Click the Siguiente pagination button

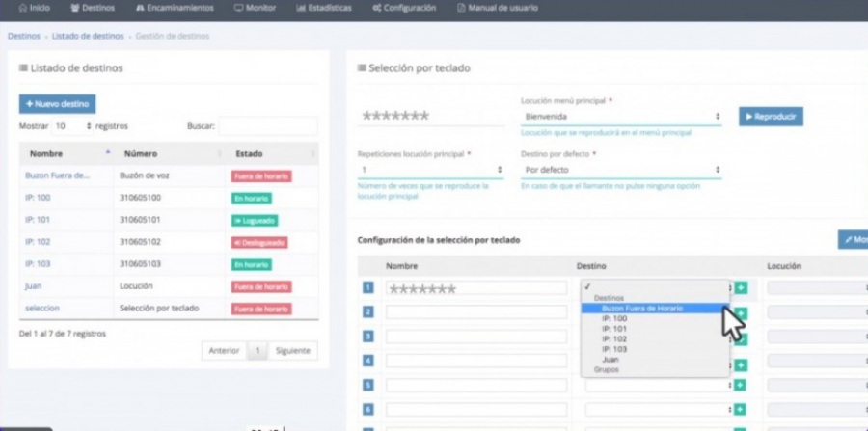[293, 351]
